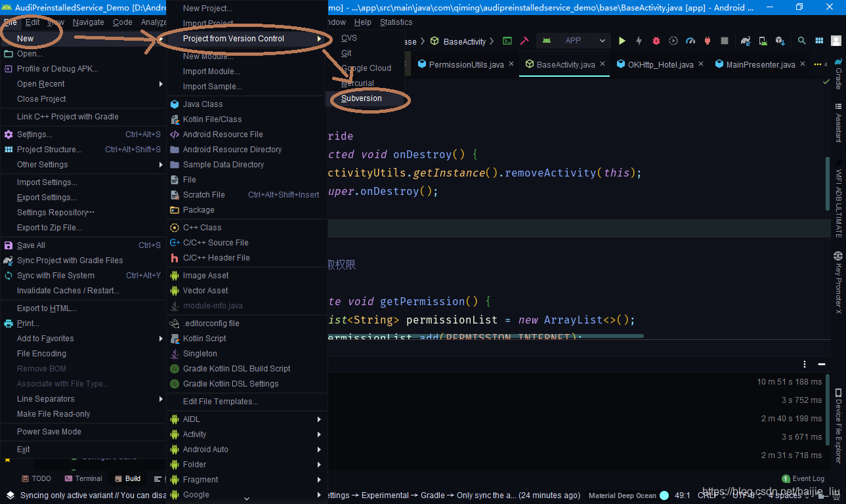Open the TODO tool window button

pos(36,478)
